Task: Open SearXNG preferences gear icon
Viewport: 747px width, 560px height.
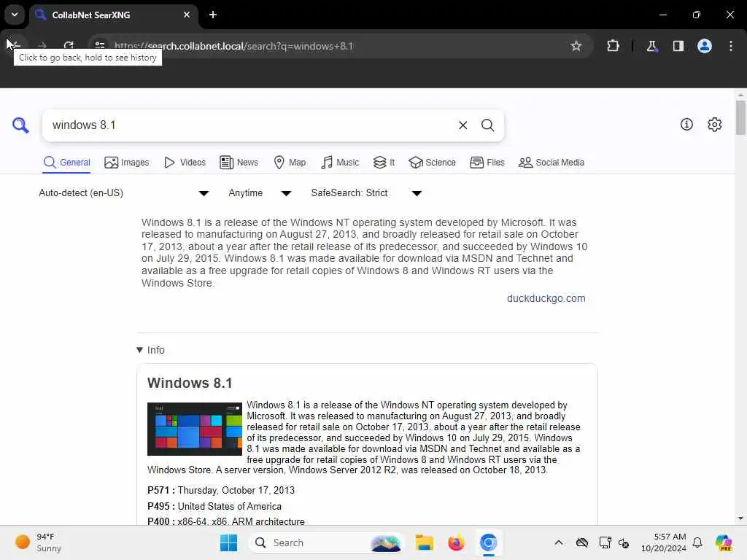Action: (714, 125)
